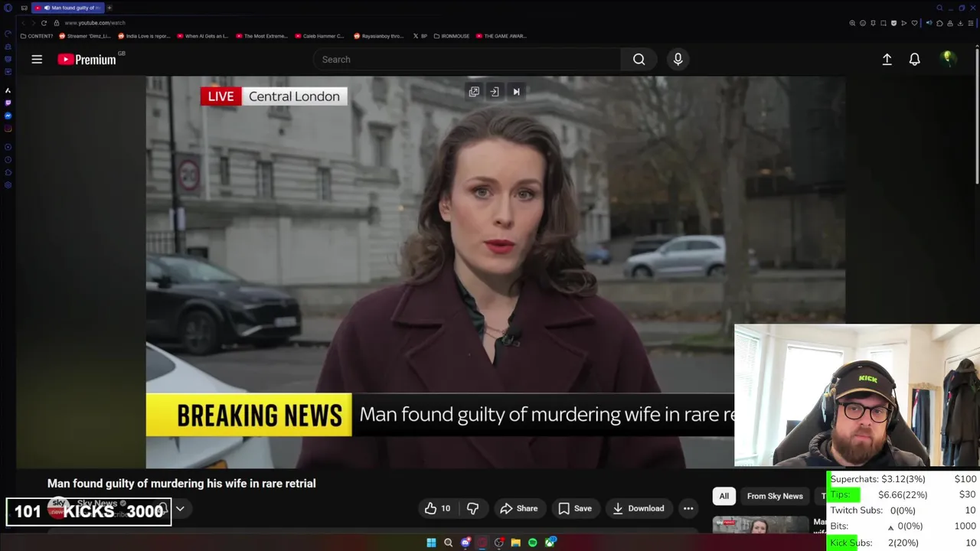The image size is (980, 551).
Task: Open THE GAME AWAR... bookmark
Action: [x=501, y=36]
